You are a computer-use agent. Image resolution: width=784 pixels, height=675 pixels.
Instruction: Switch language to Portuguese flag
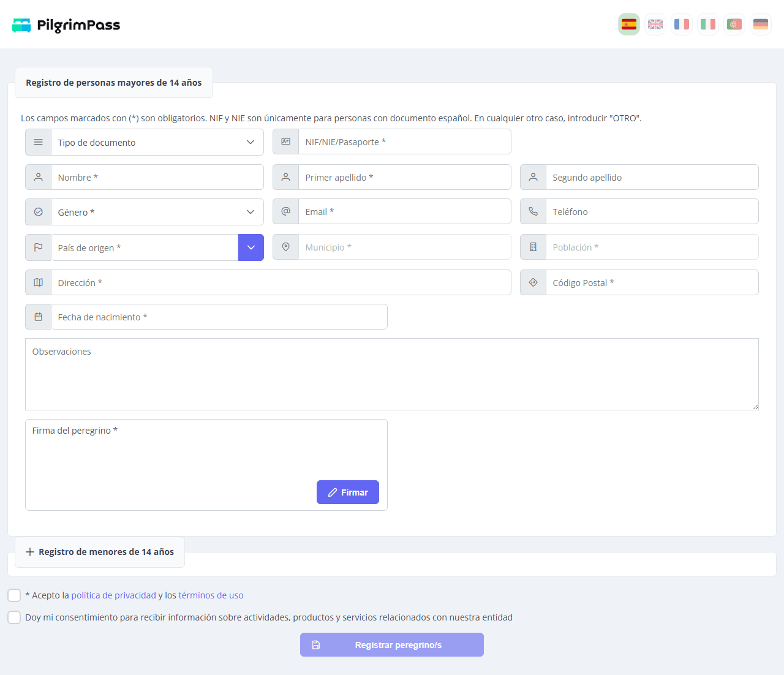click(734, 25)
